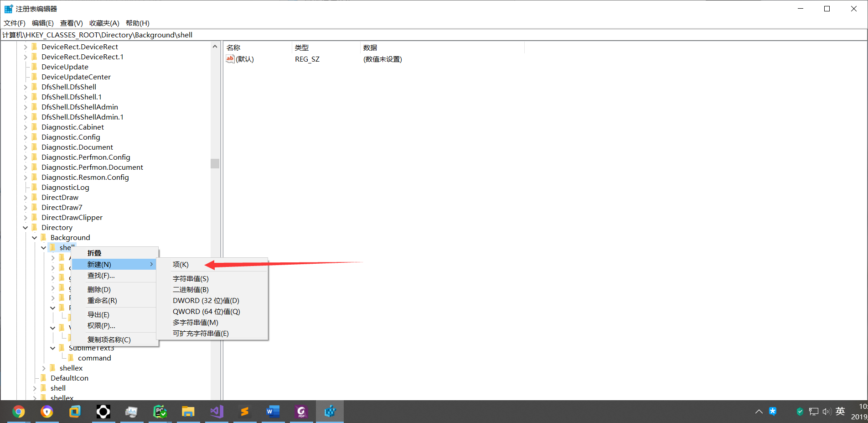Expand the shellex node under Background
868x423 pixels.
point(44,368)
